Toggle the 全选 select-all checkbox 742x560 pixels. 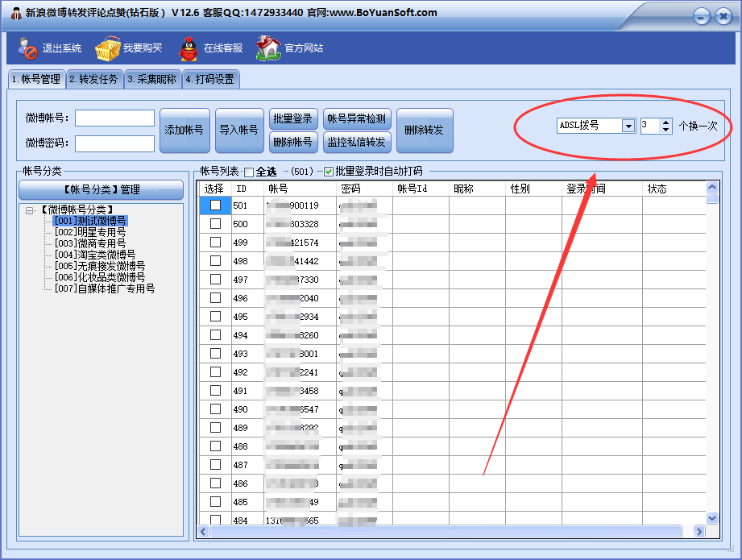[x=249, y=172]
